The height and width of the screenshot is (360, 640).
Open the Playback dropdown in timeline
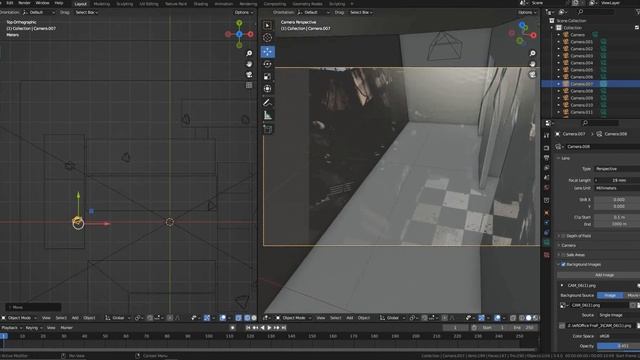pyautogui.click(x=11, y=328)
